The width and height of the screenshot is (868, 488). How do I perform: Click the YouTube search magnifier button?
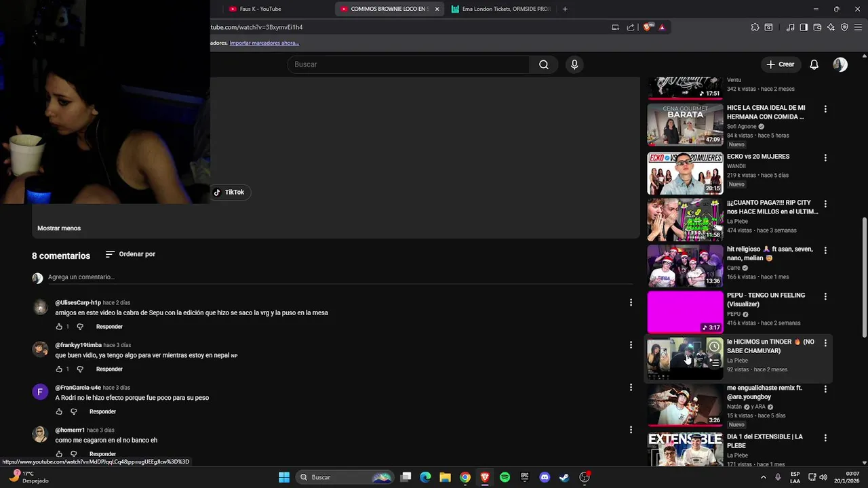coord(544,64)
